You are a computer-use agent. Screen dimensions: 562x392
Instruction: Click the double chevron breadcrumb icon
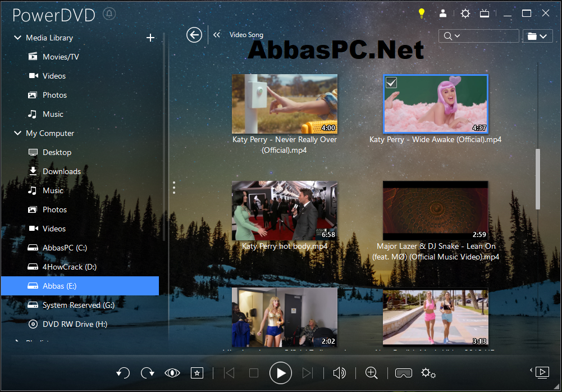[217, 35]
